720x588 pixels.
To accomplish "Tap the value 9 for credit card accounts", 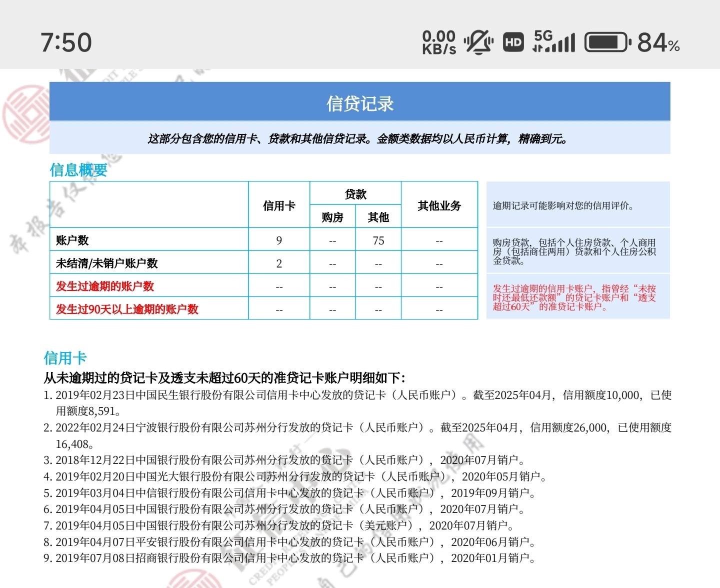I will pos(279,240).
